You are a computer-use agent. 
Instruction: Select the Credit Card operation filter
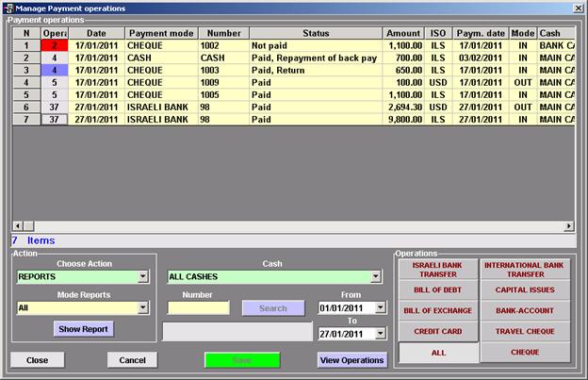click(438, 331)
